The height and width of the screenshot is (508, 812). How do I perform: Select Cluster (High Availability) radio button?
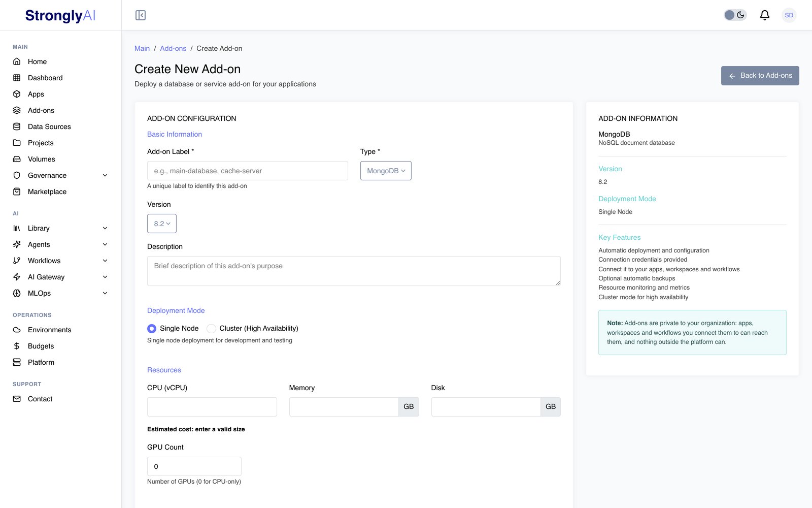(211, 329)
